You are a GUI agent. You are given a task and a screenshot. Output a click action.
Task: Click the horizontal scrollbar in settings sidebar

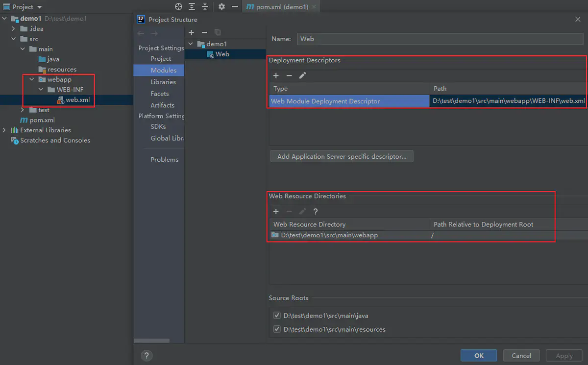(x=151, y=341)
